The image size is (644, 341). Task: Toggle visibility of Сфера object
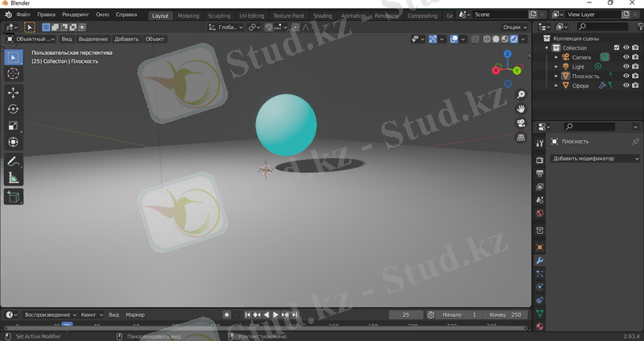tap(625, 85)
